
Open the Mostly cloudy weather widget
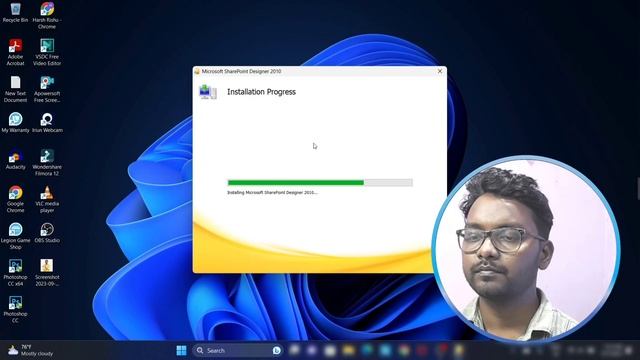(31, 350)
